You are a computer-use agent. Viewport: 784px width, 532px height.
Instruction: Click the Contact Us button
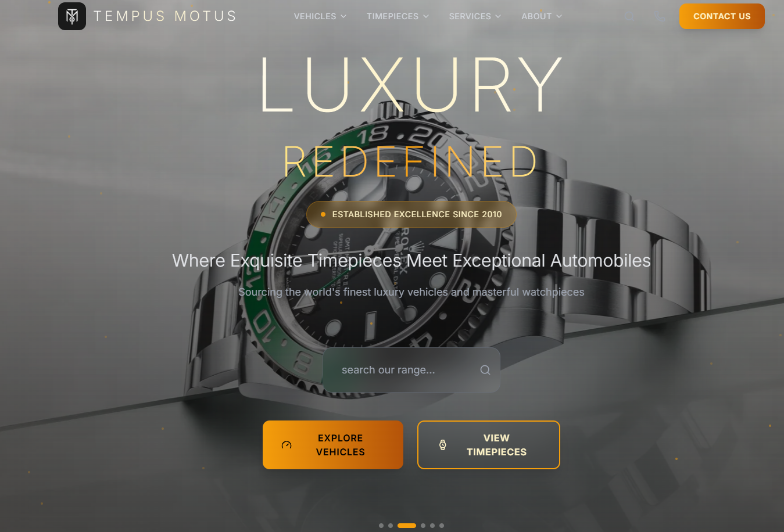click(722, 16)
